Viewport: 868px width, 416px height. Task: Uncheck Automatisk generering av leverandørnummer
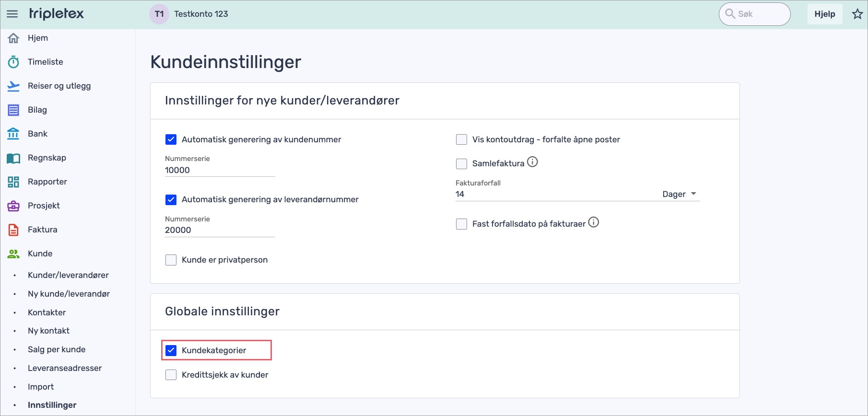click(x=171, y=199)
